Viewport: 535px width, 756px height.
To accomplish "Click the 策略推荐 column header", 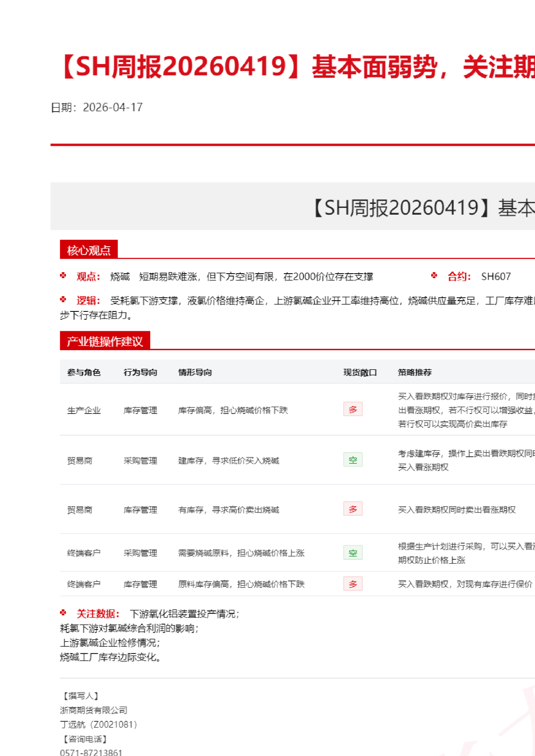I will (x=414, y=372).
